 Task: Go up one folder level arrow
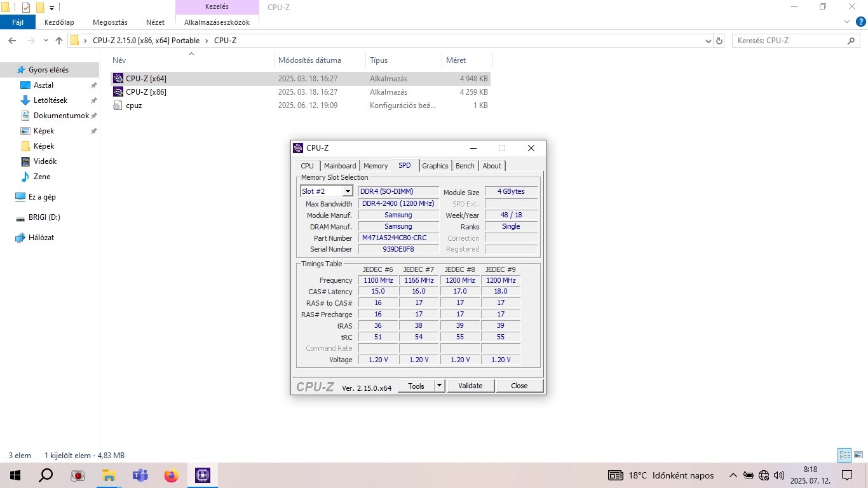click(x=59, y=41)
